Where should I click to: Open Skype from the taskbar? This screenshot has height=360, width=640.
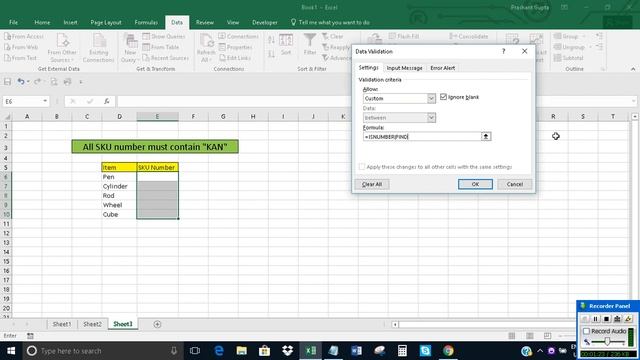425,351
